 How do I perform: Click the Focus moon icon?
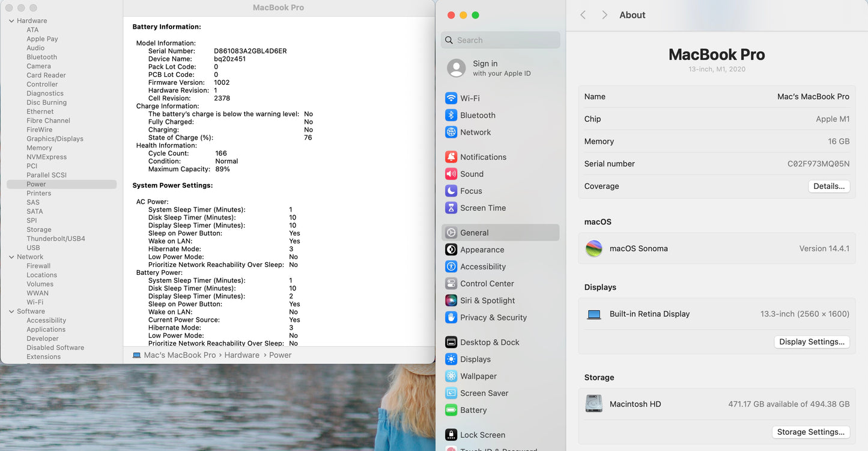coord(451,191)
